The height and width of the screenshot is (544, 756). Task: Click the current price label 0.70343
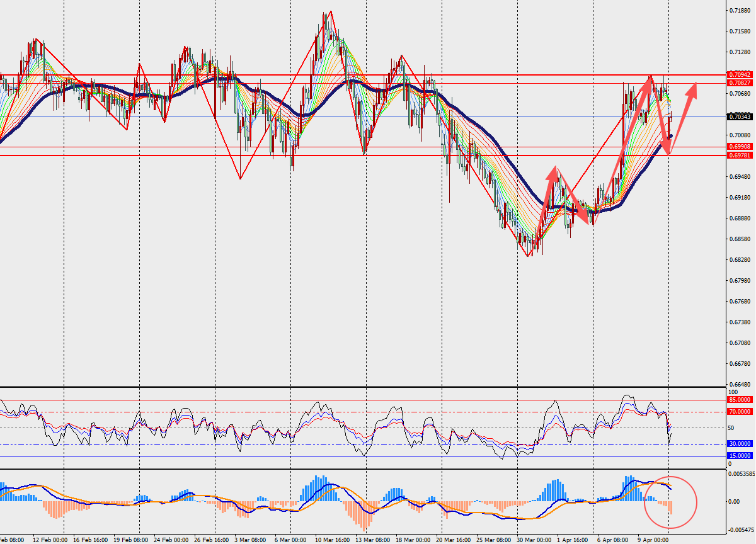[x=739, y=116]
